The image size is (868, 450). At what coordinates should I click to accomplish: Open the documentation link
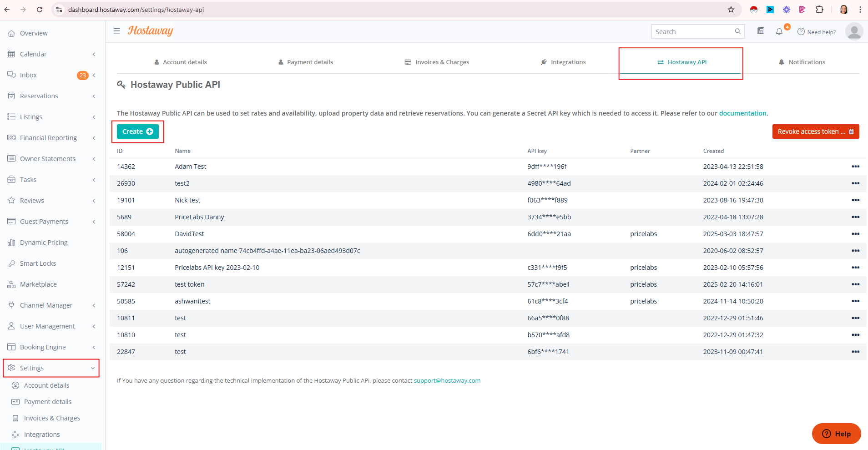coord(742,113)
